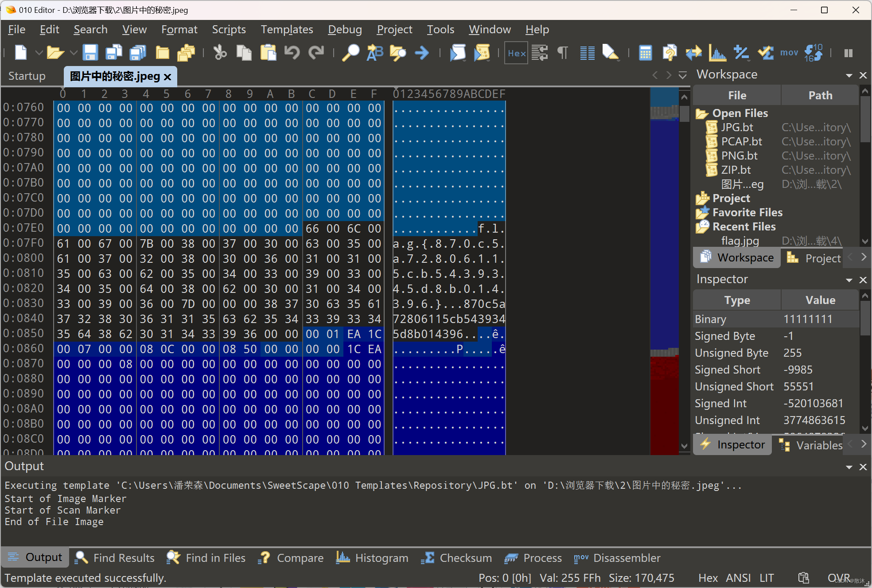The height and width of the screenshot is (588, 872).
Task: Click the mov Disassembler toolbar icon
Action: 789,53
